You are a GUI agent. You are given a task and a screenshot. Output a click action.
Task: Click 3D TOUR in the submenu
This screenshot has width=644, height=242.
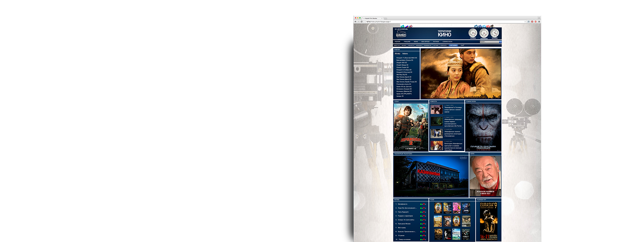point(436,45)
